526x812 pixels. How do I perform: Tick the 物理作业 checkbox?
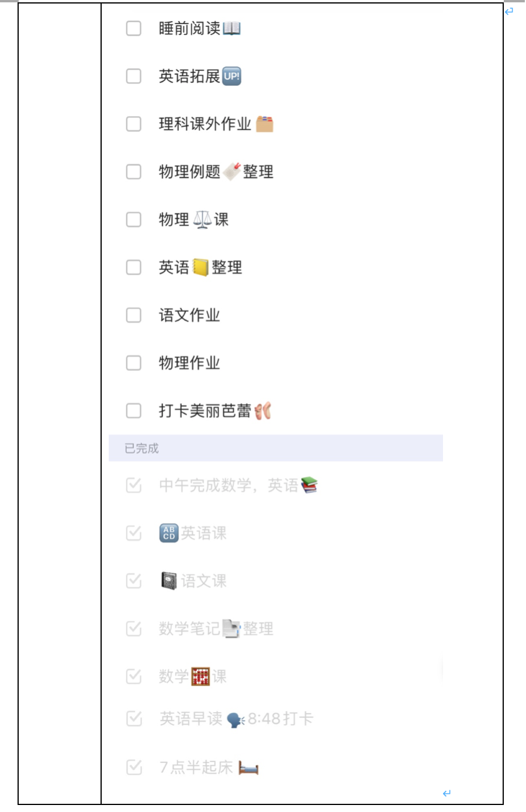pyautogui.click(x=134, y=363)
